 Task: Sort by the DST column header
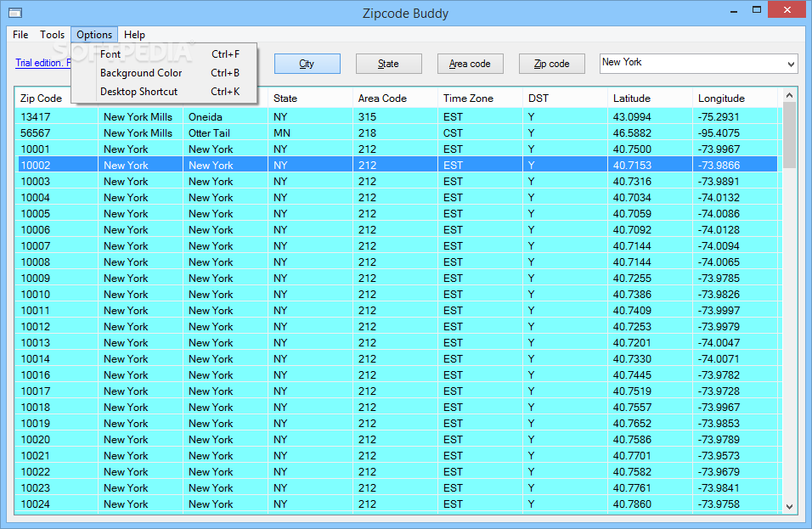pos(565,98)
